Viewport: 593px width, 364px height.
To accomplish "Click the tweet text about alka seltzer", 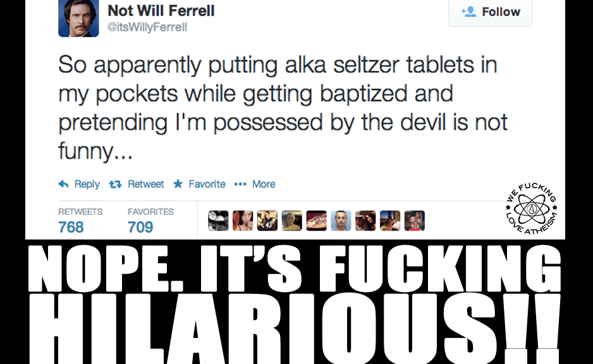I will pyautogui.click(x=283, y=109).
